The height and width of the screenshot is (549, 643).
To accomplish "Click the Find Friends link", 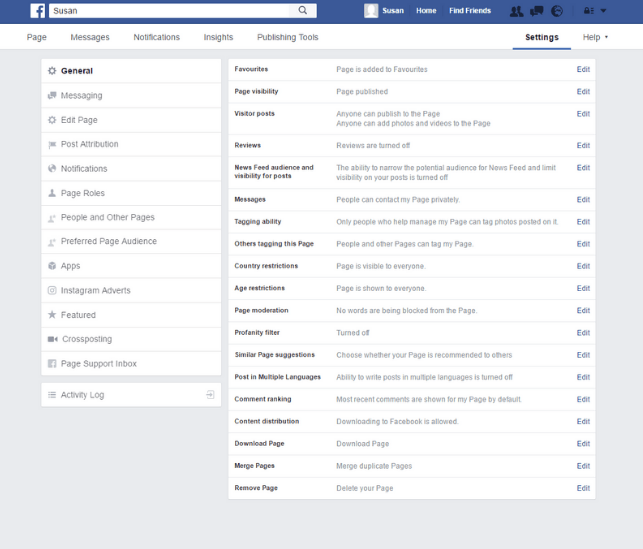I will tap(470, 11).
